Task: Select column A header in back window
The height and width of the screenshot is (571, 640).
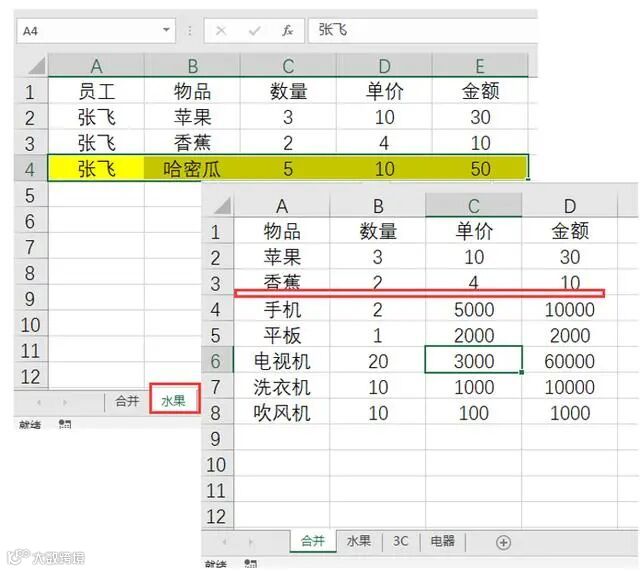Action: point(96,65)
